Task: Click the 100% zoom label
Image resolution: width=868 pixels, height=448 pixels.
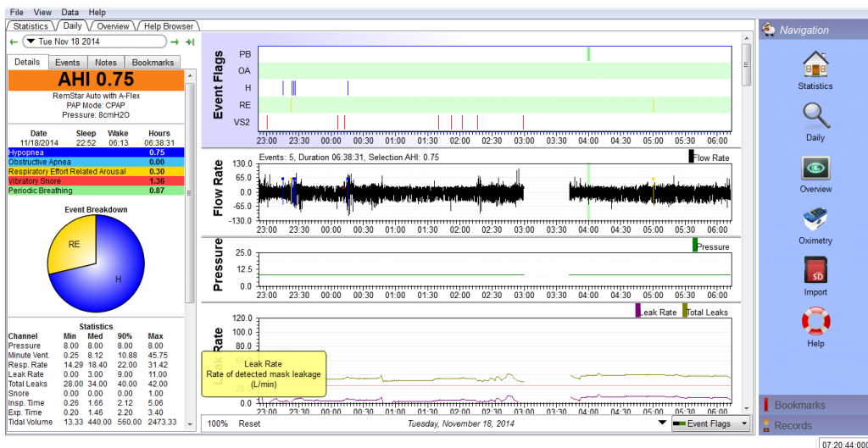Action: pos(218,423)
